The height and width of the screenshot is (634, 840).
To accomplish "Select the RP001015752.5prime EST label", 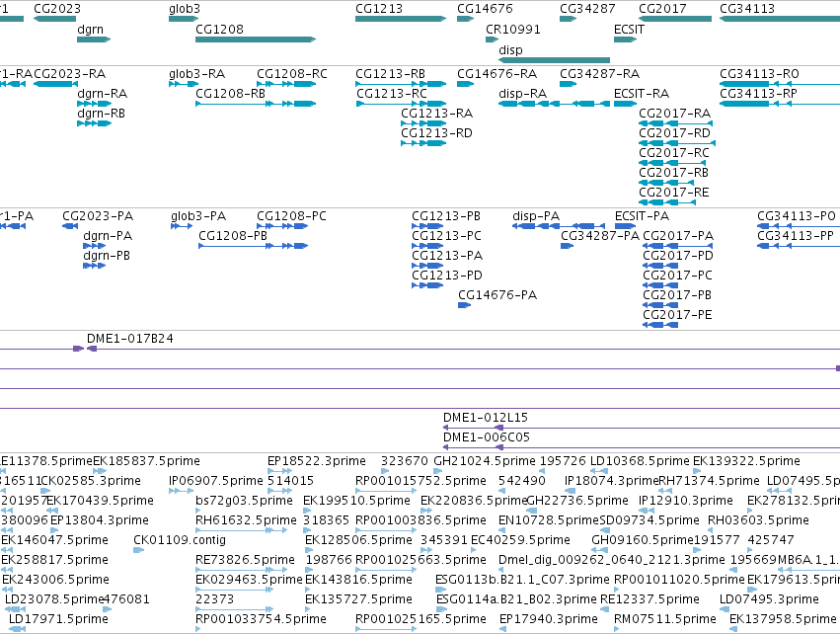I will pos(420,481).
